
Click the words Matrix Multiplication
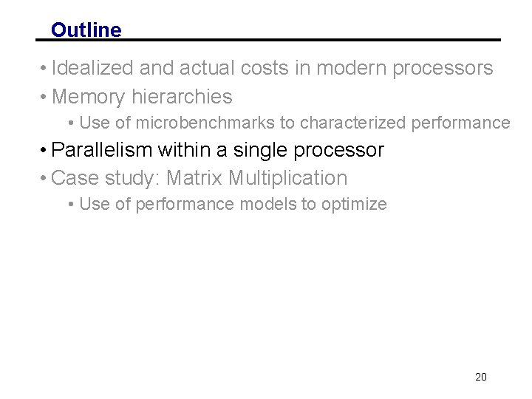(257, 177)
